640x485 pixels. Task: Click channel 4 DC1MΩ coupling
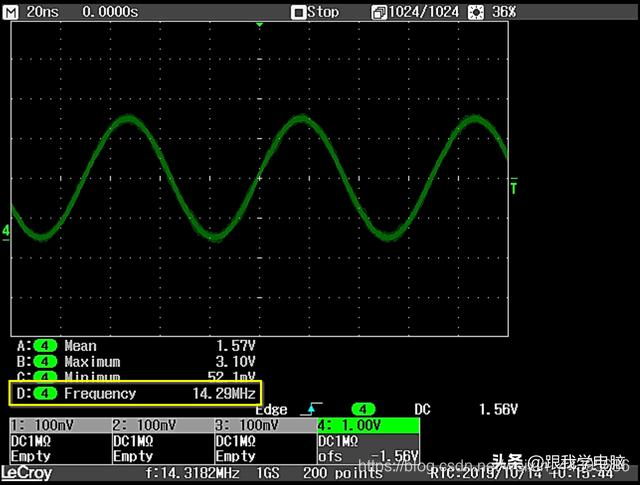pos(338,441)
